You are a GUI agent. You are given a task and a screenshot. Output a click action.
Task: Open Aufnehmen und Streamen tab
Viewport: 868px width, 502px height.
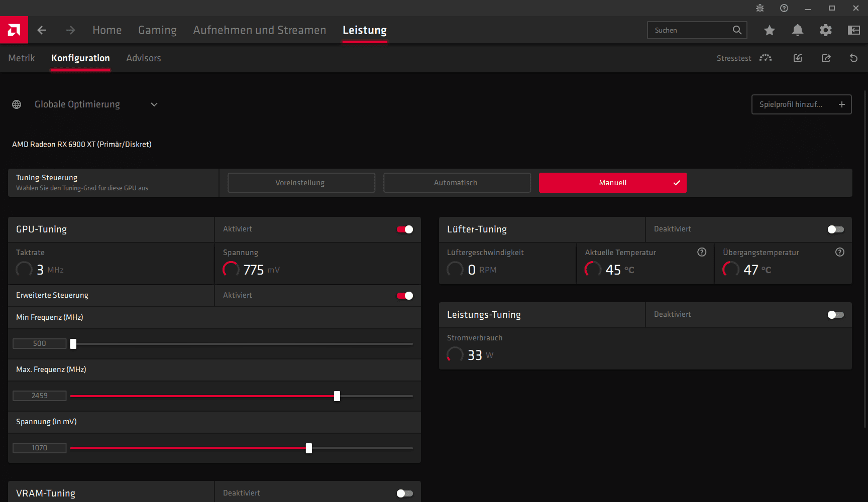(x=260, y=30)
